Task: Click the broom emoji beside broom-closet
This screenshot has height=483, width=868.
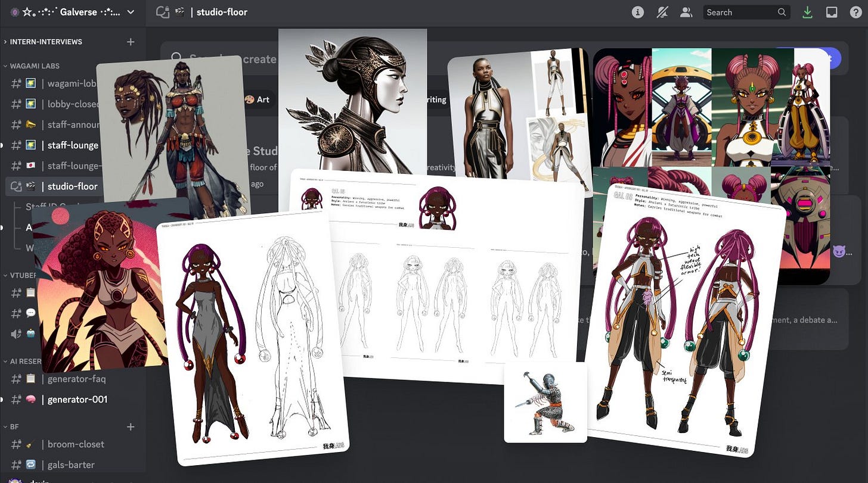Action: [x=30, y=444]
